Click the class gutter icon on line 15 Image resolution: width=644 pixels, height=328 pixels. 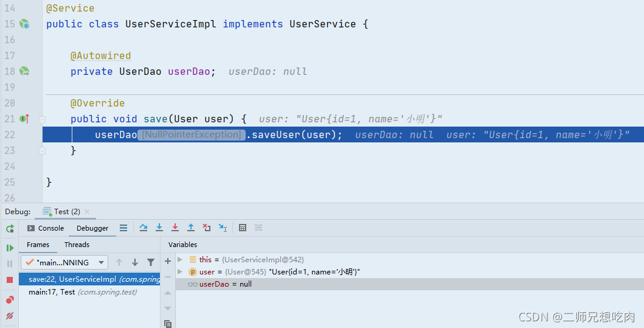pyautogui.click(x=25, y=24)
